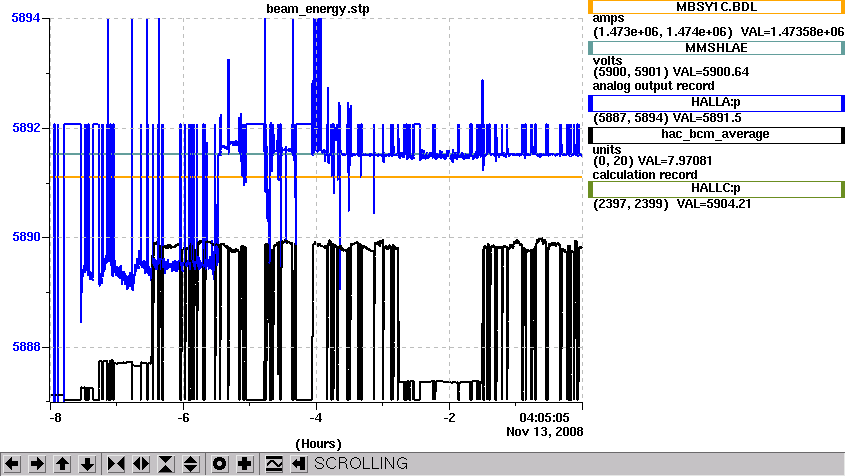
Task: Click the plus icon in the toolbar
Action: [245, 464]
